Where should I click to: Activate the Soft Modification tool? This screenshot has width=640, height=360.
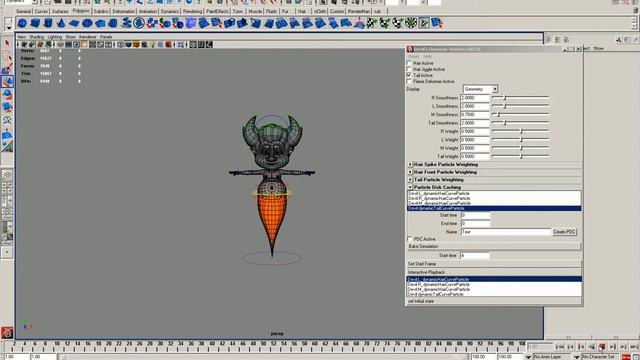7,134
